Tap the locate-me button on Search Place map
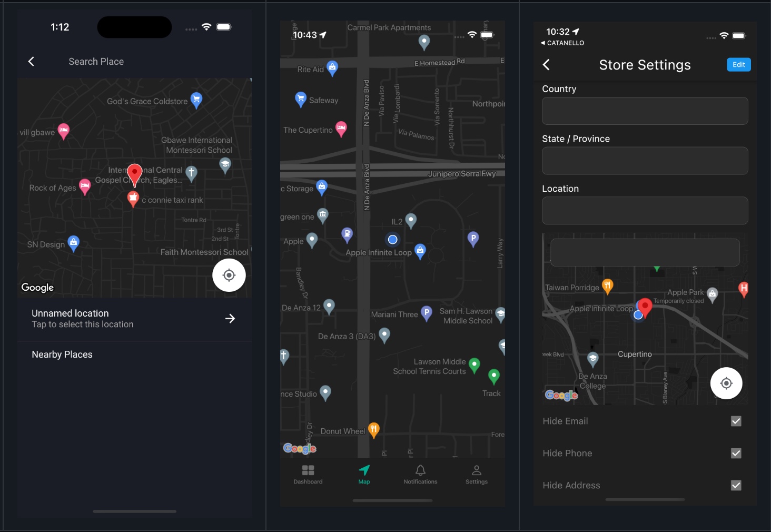 point(229,275)
